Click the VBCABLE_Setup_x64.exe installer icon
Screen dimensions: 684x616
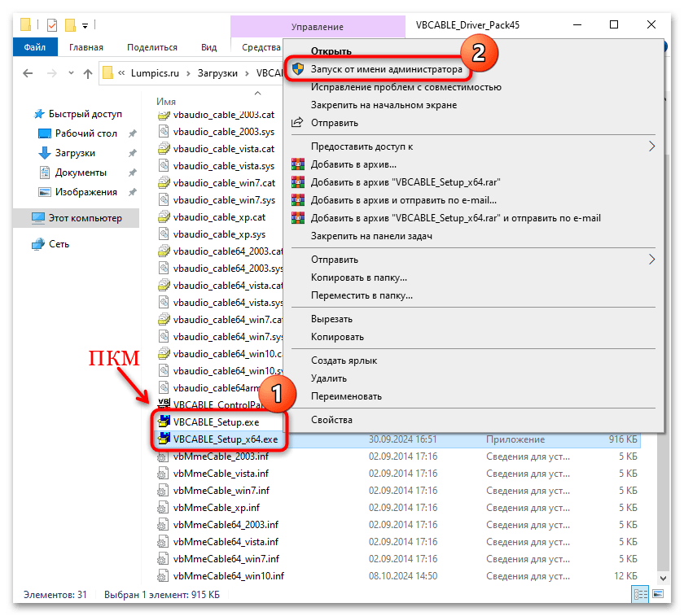[x=164, y=439]
